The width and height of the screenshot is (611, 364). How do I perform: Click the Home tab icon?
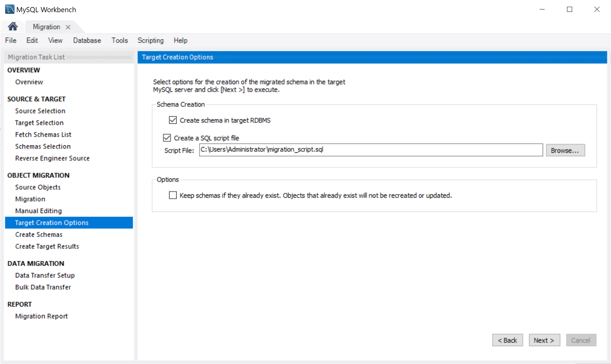pos(13,26)
